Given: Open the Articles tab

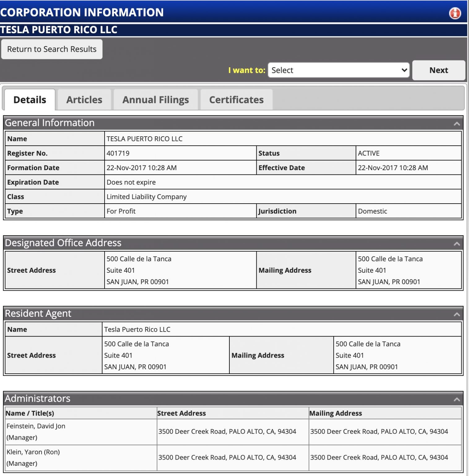Looking at the screenshot, I should coord(84,99).
